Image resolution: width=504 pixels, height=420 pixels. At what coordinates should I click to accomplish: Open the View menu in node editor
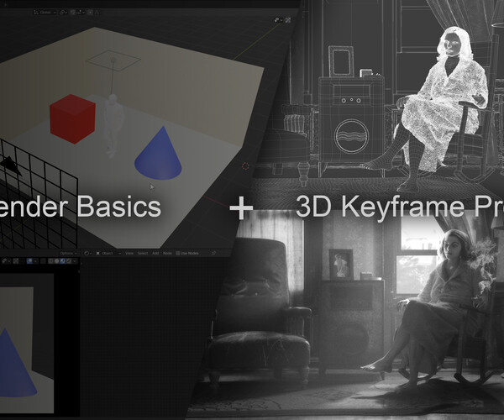pyautogui.click(x=129, y=253)
